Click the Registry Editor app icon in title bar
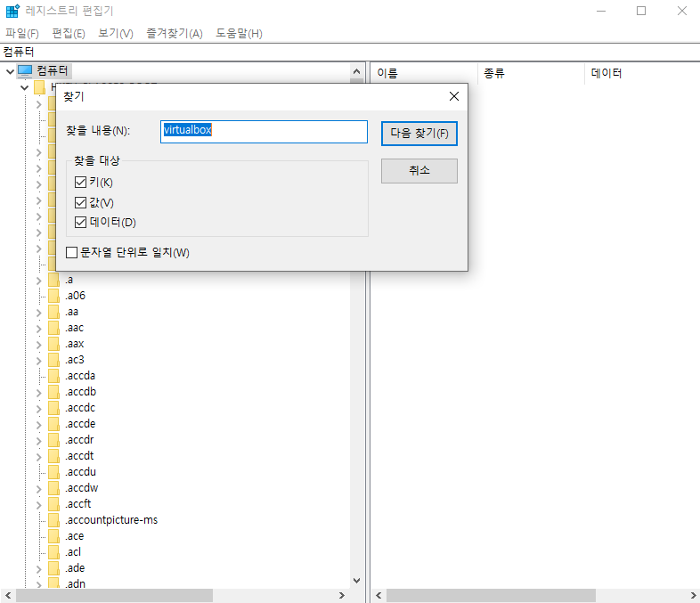Screen dimensions: 700x603 pos(12,11)
